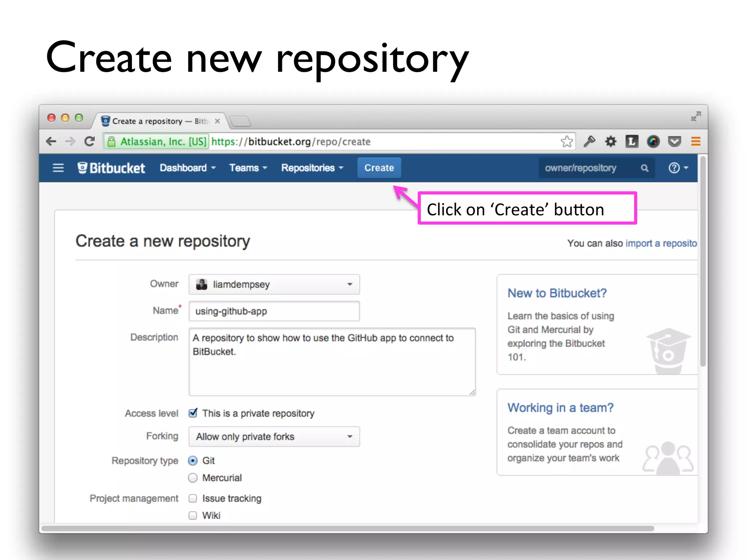Open the hamburger sidebar menu in Bitbucket header
Viewport: 747px width, 560px height.
[58, 168]
